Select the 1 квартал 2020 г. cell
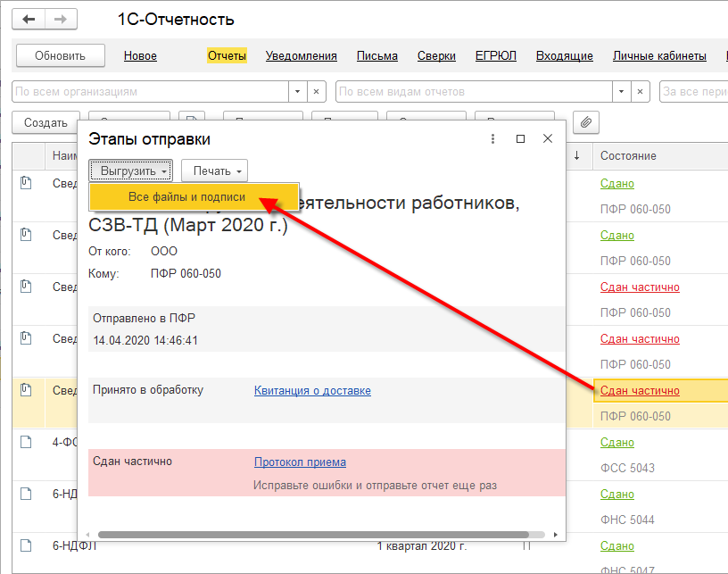 coord(422,545)
